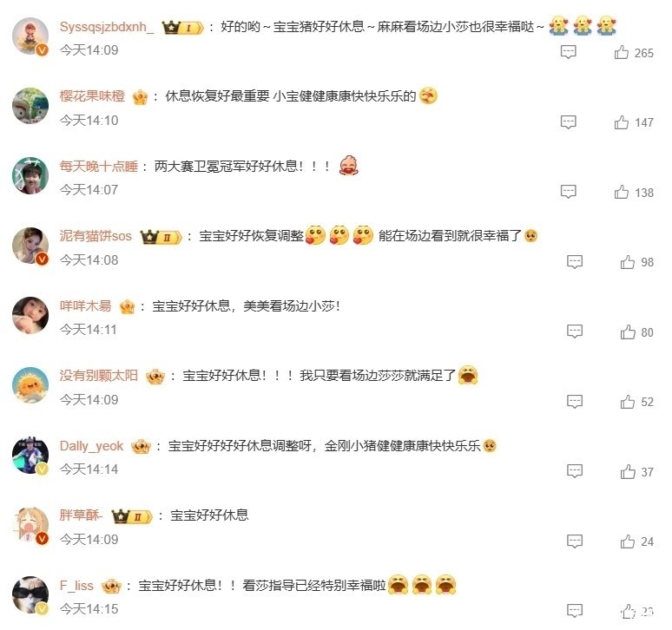
Task: Like the comment with 138 likes
Action: [x=622, y=192]
